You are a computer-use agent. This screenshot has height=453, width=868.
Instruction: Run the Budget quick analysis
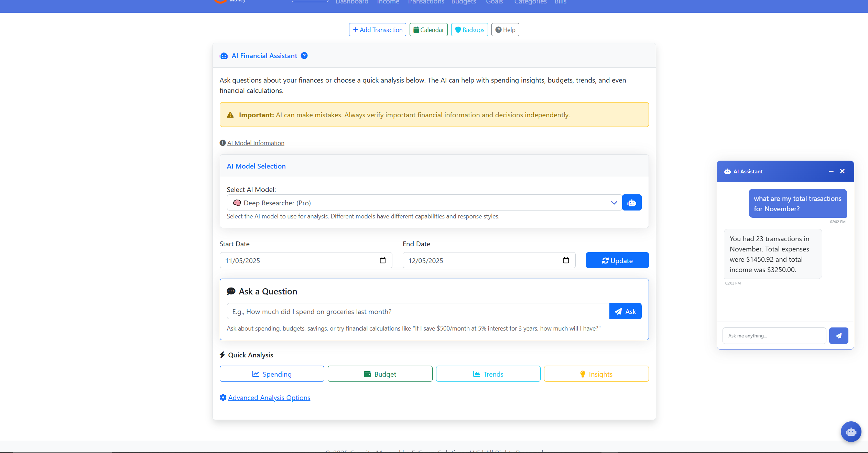tap(380, 374)
